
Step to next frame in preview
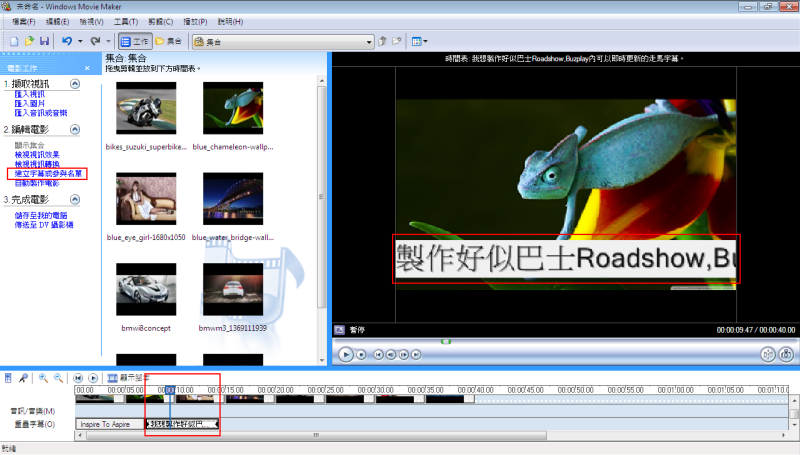pyautogui.click(x=404, y=355)
